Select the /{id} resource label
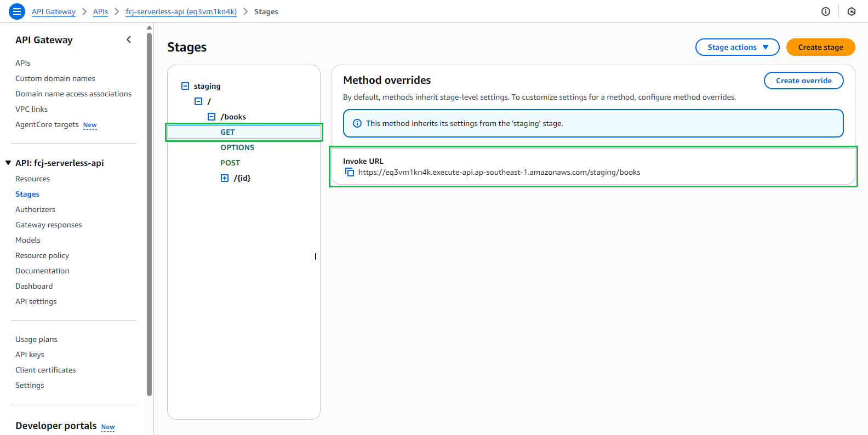The image size is (868, 435). point(242,178)
